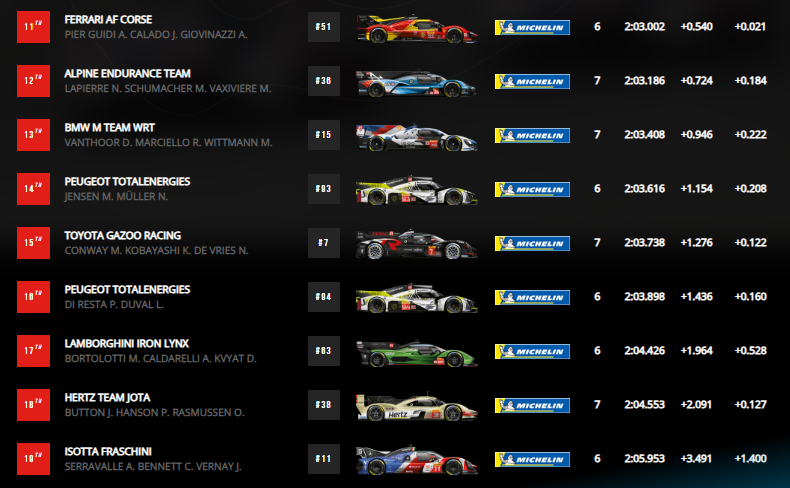Image resolution: width=790 pixels, height=488 pixels.
Task: Open the HERTZ TEAM JOTA team name
Action: (x=107, y=398)
